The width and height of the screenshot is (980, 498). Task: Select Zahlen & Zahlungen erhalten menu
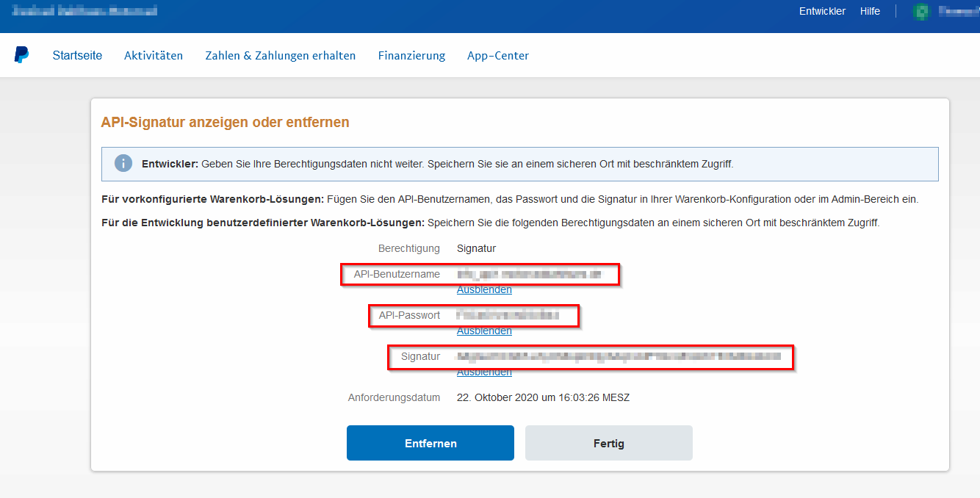(281, 55)
